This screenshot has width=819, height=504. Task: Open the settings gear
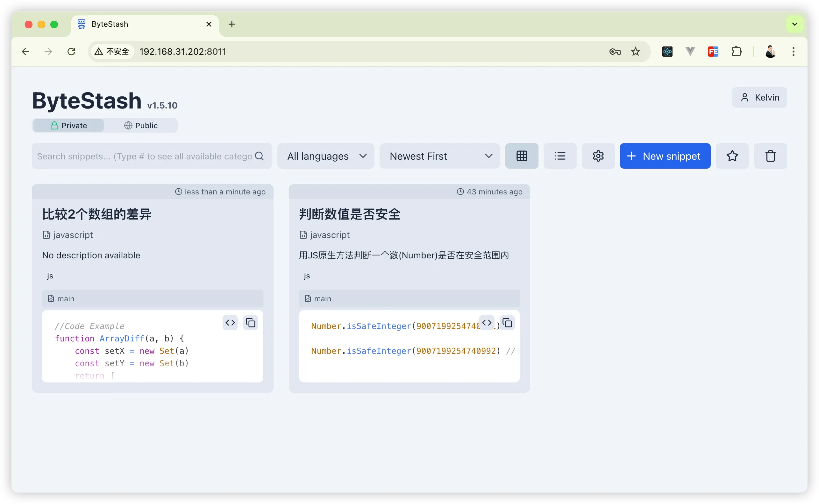598,156
